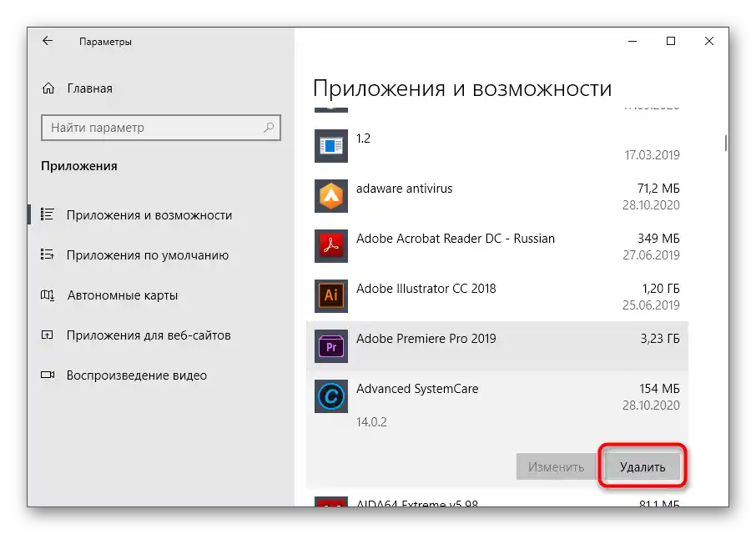The width and height of the screenshot is (756, 534).
Task: Click the Параметры window title
Action: pos(106,42)
